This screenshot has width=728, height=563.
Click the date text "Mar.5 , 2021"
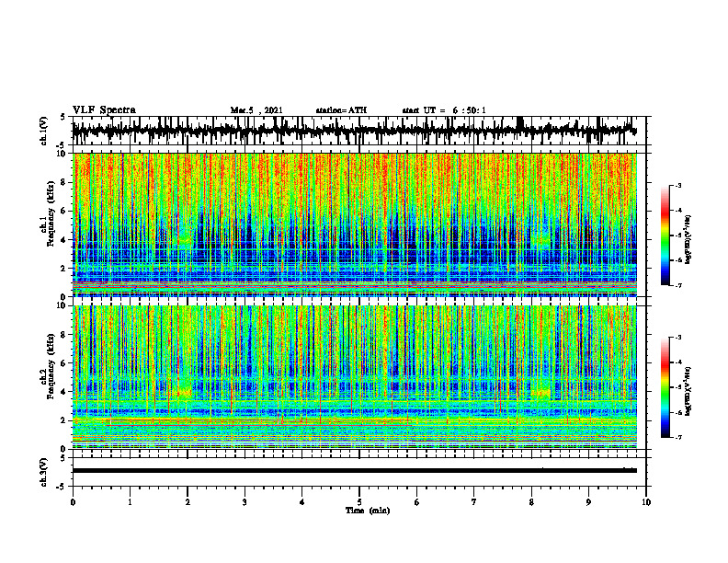pyautogui.click(x=256, y=110)
